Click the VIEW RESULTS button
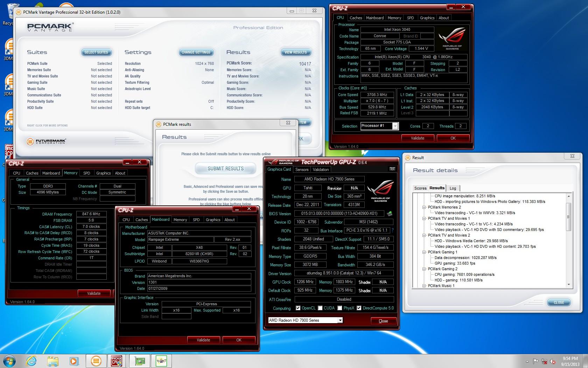 pyautogui.click(x=296, y=52)
